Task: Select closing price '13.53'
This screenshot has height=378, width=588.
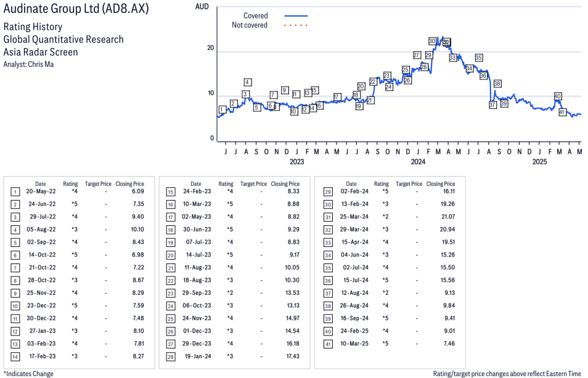Action: [293, 293]
